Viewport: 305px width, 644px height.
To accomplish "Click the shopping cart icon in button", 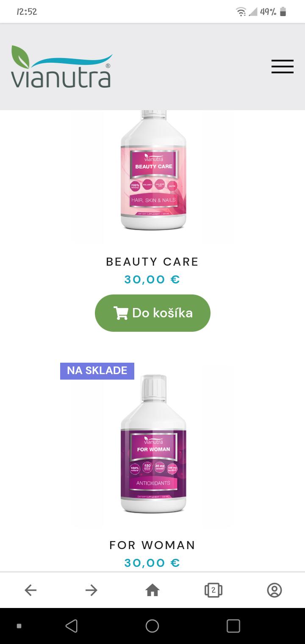I will pyautogui.click(x=121, y=313).
